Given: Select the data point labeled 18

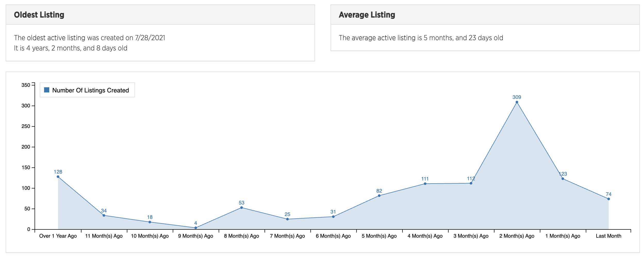Looking at the screenshot, I should point(150,222).
